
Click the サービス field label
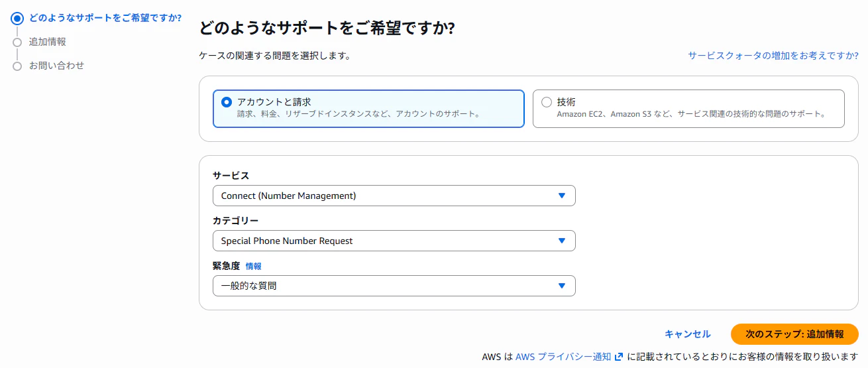tap(231, 176)
